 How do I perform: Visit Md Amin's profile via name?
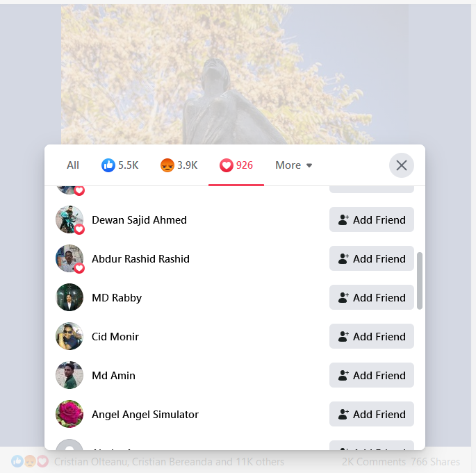click(x=113, y=375)
